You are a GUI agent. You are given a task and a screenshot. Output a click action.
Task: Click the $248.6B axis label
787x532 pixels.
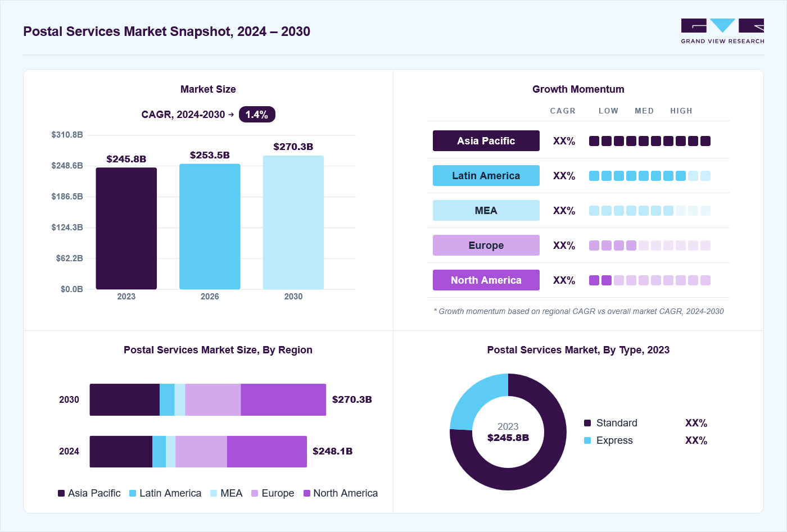click(x=67, y=166)
